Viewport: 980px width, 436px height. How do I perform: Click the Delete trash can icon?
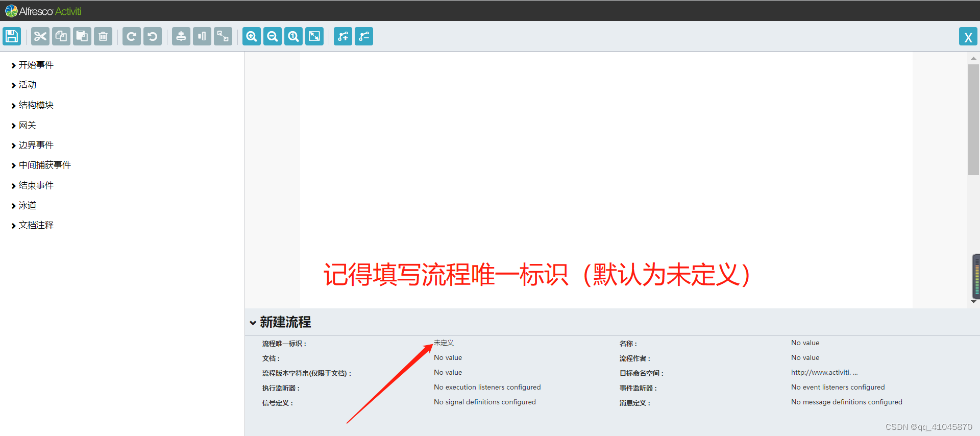(x=103, y=36)
